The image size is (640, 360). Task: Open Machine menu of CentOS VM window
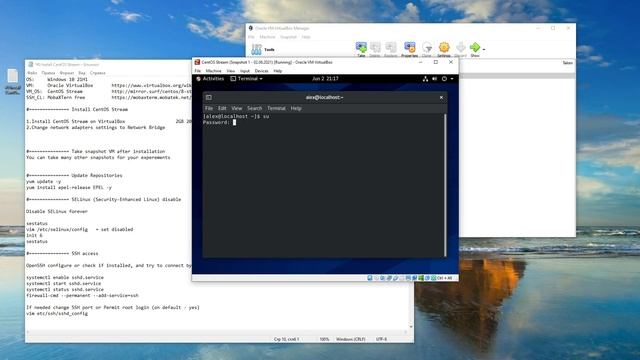click(x=213, y=71)
